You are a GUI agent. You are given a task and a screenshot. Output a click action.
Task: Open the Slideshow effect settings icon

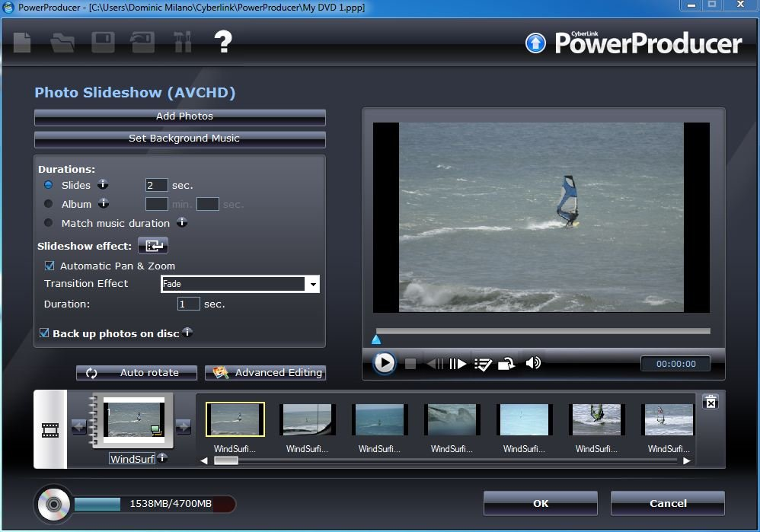pyautogui.click(x=153, y=246)
